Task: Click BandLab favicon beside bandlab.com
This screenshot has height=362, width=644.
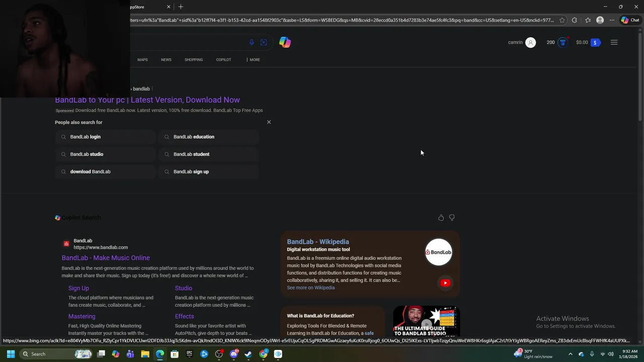Action: [66, 244]
